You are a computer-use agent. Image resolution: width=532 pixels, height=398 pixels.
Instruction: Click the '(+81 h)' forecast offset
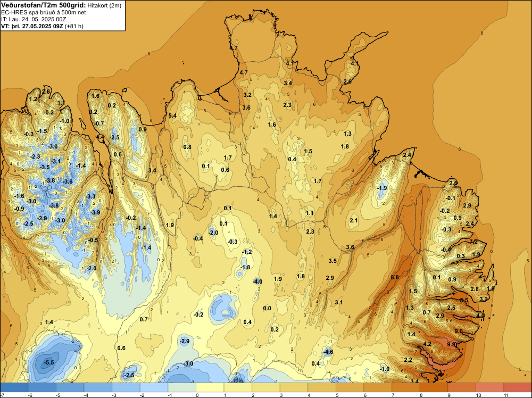(74, 26)
